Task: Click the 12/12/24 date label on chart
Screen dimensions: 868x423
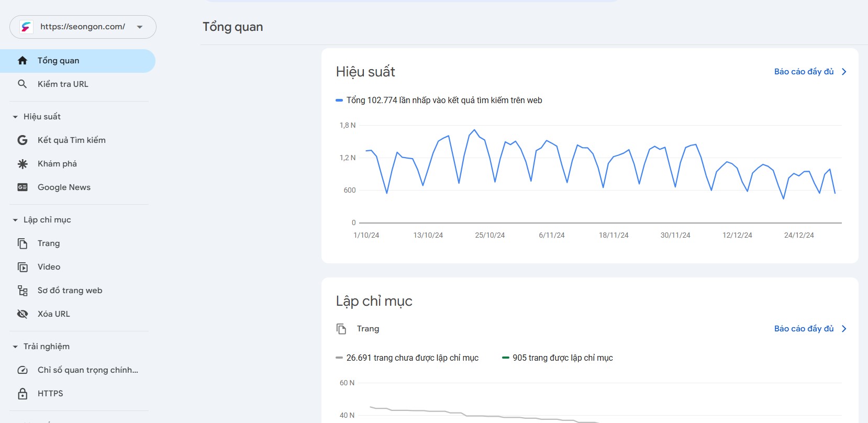Action: tap(737, 236)
